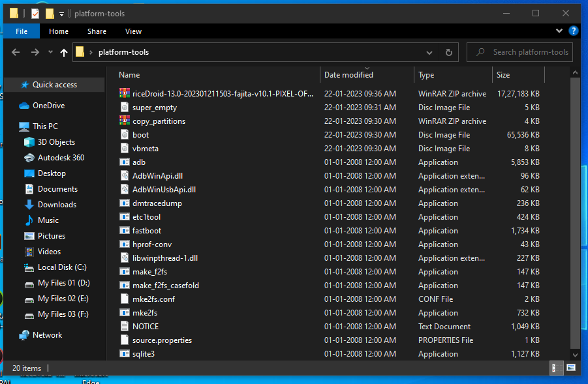
Task: Switch to details view button
Action: tap(556, 368)
